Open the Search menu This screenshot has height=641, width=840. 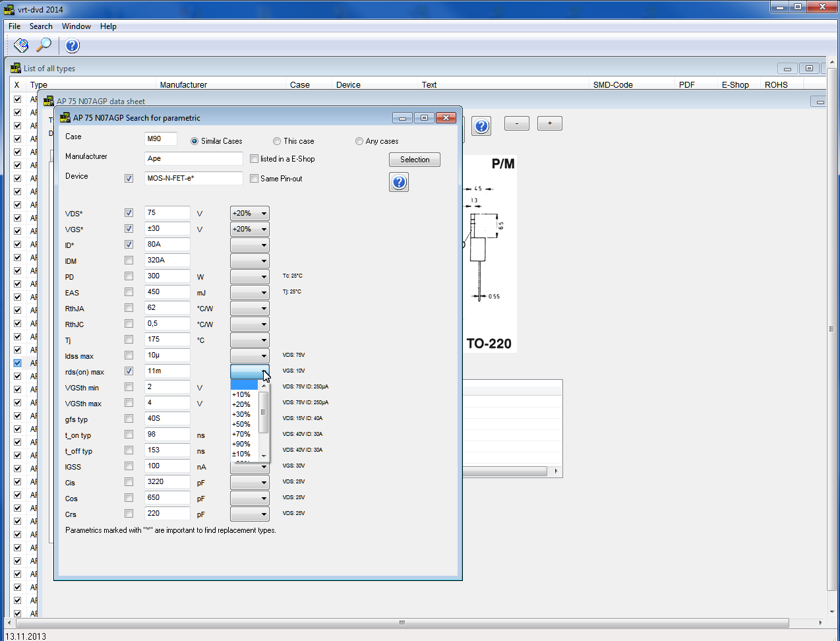[41, 26]
